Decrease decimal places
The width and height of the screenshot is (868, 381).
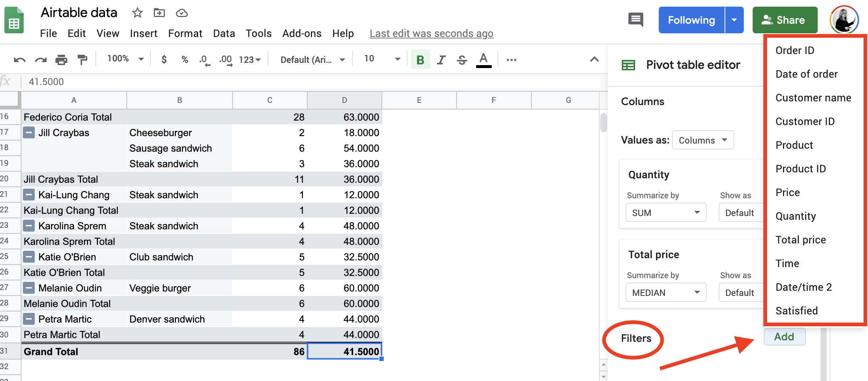204,59
